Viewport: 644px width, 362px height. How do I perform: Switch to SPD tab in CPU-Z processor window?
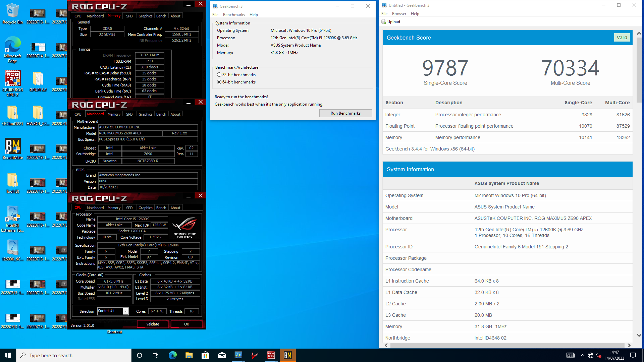(129, 208)
